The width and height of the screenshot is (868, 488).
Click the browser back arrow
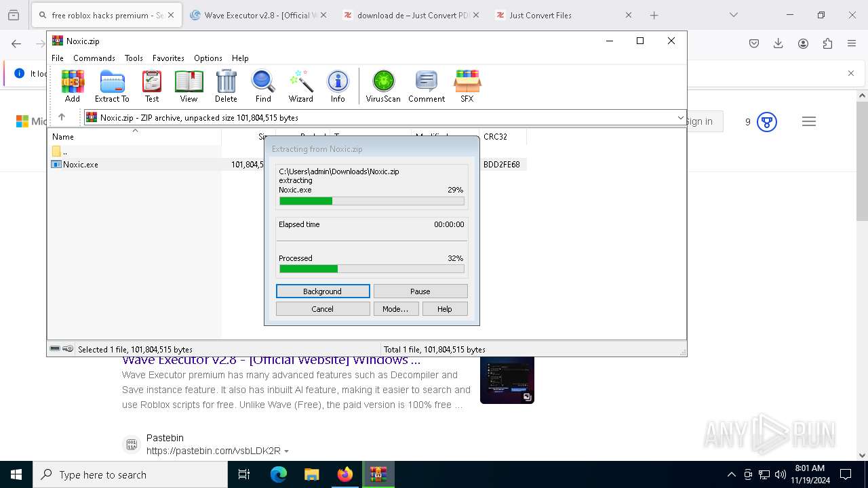(x=16, y=43)
